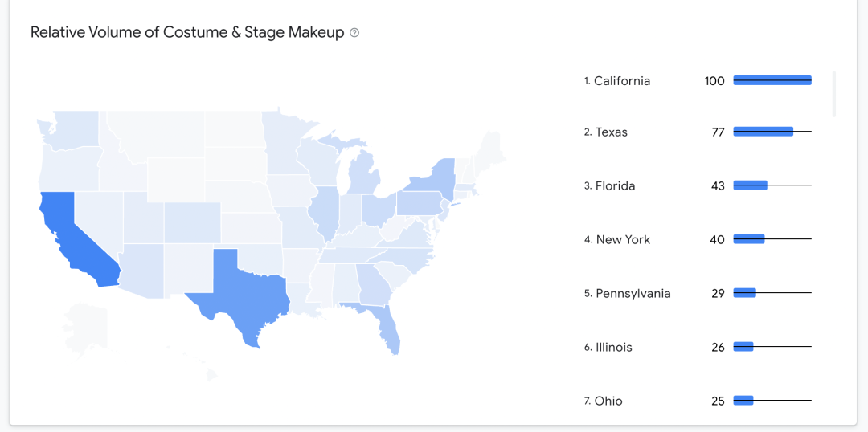868x432 pixels.
Task: Click California's volume bar showing 100
Action: point(772,80)
